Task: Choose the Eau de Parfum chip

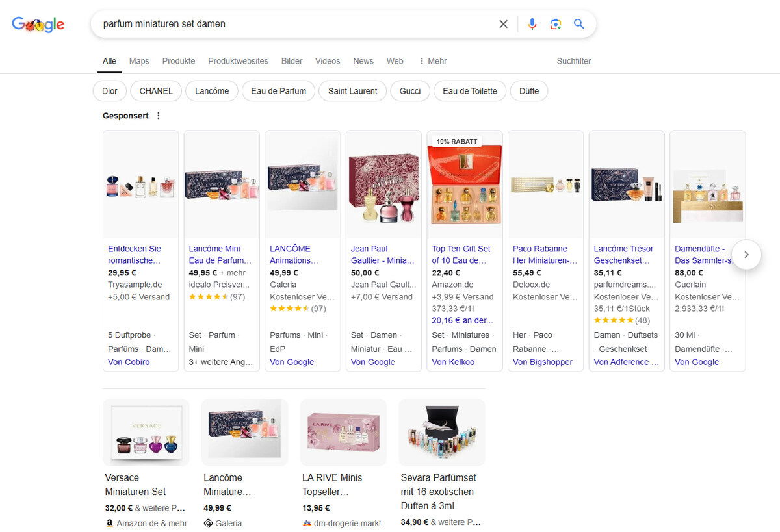Action: coord(278,91)
